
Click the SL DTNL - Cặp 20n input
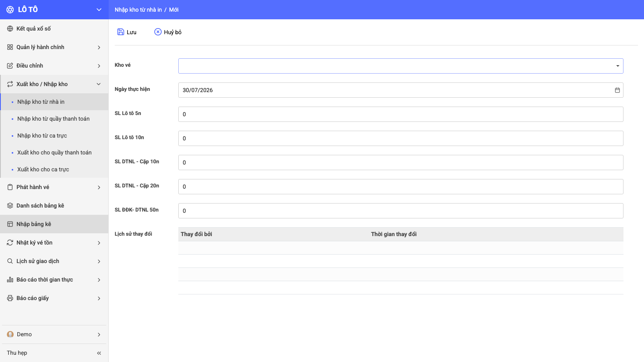coord(400,187)
